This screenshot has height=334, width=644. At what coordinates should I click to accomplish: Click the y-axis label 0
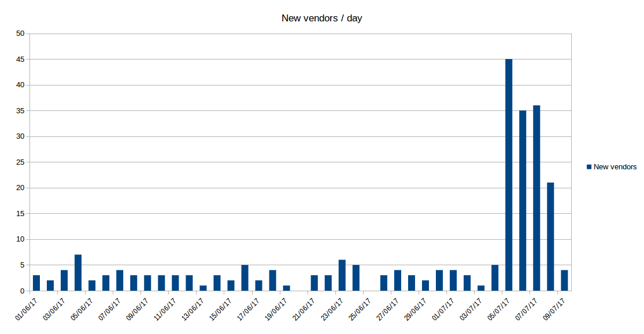22,291
